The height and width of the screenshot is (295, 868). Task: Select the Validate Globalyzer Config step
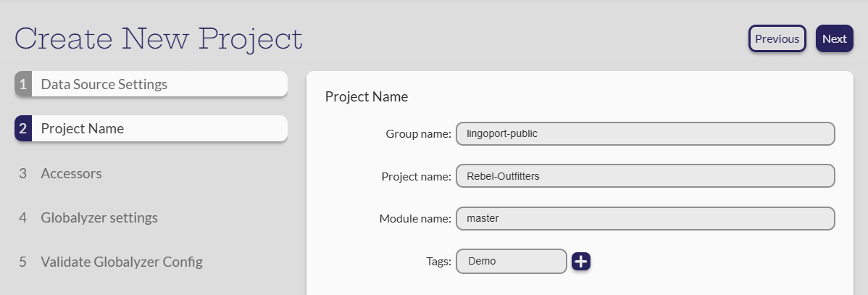pyautogui.click(x=122, y=262)
